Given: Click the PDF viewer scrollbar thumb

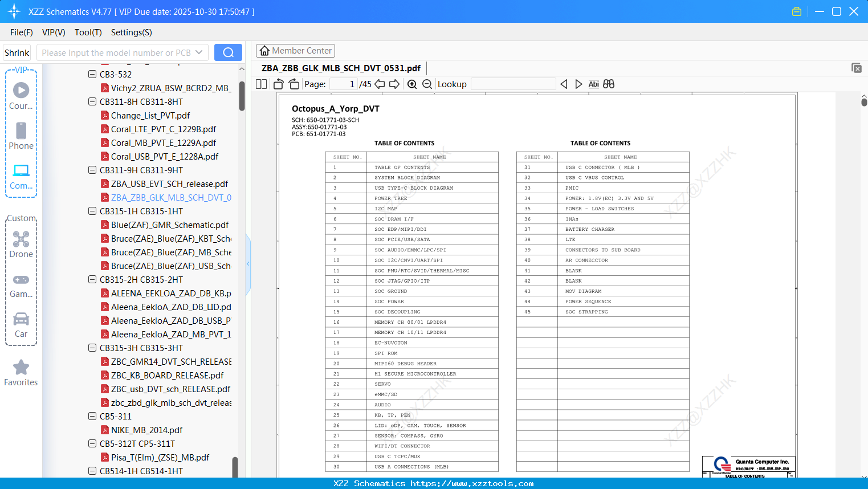Looking at the screenshot, I should pyautogui.click(x=864, y=103).
